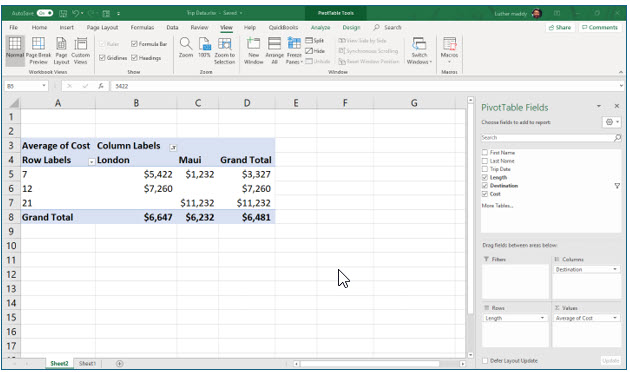630x372 pixels.
Task: Click the Destination field filter icon
Action: point(617,186)
